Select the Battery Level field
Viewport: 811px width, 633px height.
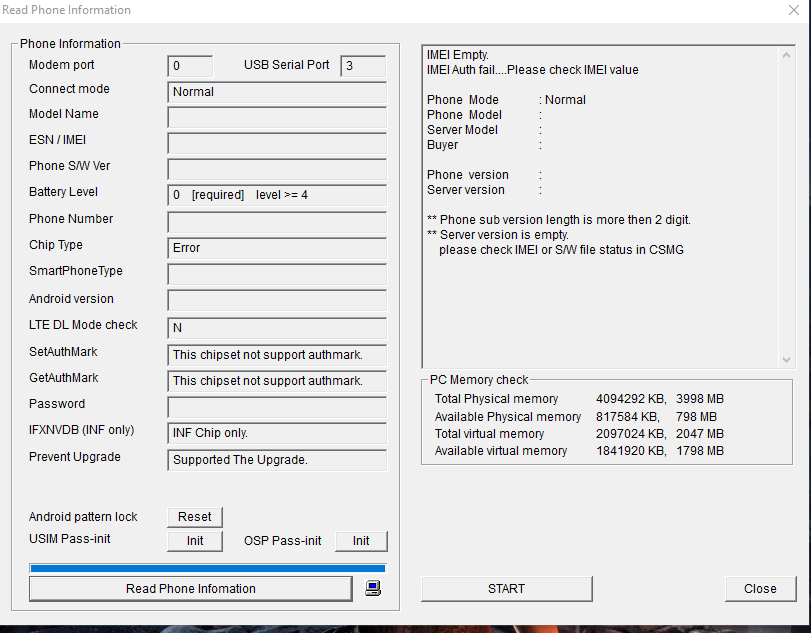point(277,195)
